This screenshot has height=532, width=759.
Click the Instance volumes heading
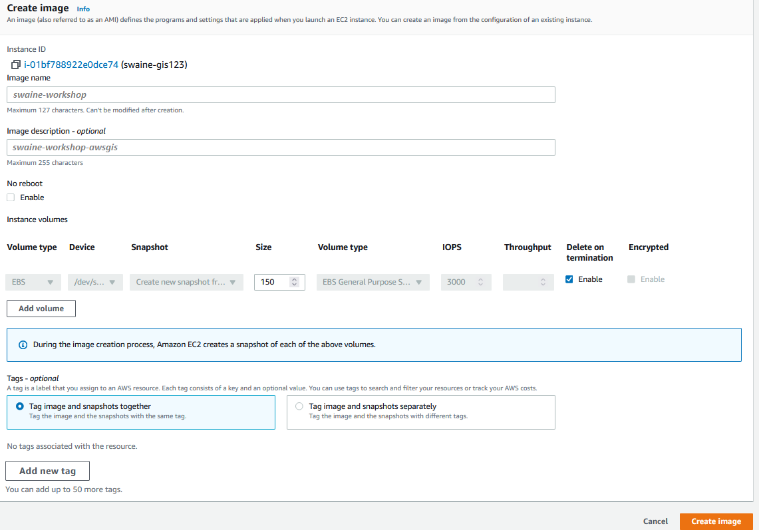pyautogui.click(x=37, y=219)
